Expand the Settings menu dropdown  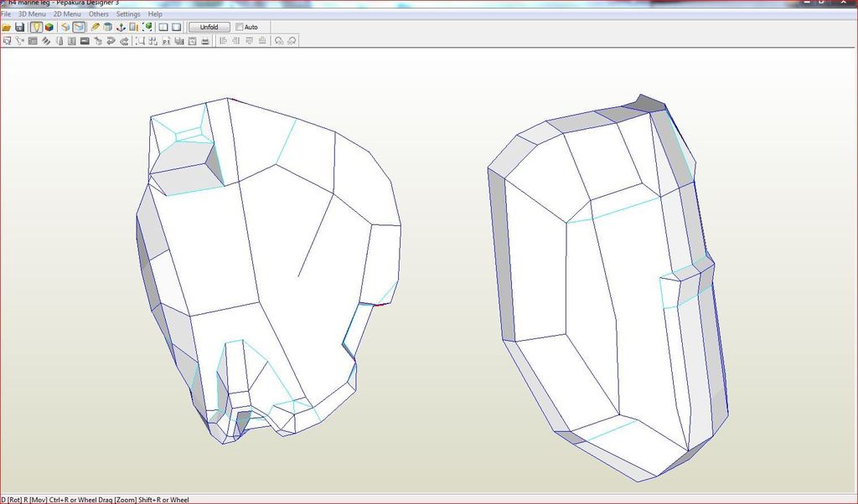[128, 14]
